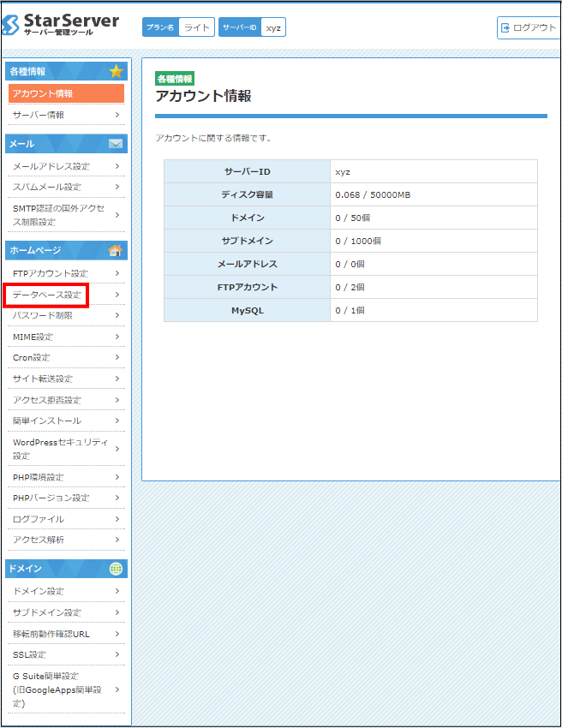The width and height of the screenshot is (562, 728).
Task: Click the 0 / 1000個 subdomain value
Action: coord(358,241)
